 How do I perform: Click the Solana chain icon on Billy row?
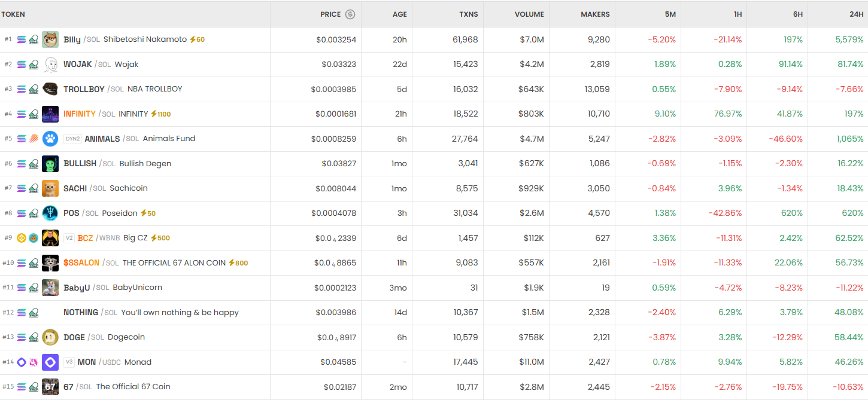point(22,39)
